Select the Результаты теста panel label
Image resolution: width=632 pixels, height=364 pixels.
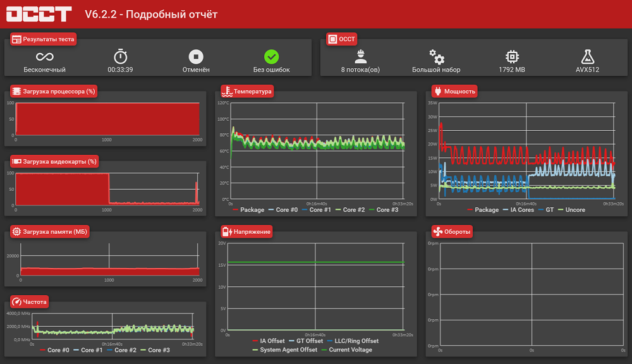[x=43, y=39]
